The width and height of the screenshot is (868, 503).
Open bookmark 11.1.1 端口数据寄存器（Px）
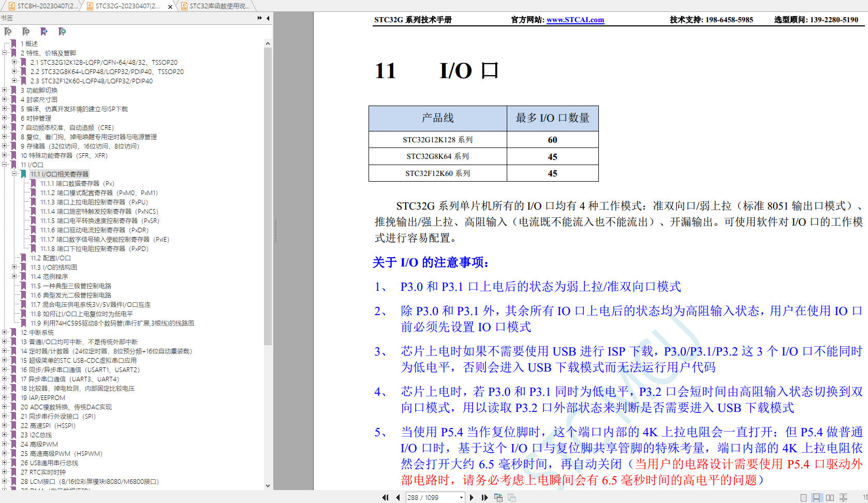click(x=77, y=183)
